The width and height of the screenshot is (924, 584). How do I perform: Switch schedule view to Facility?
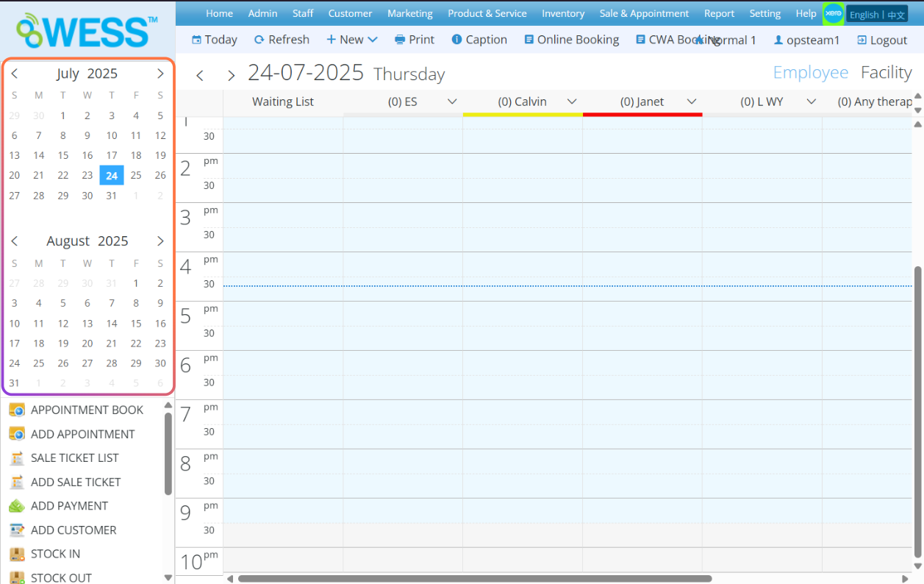[x=886, y=72]
